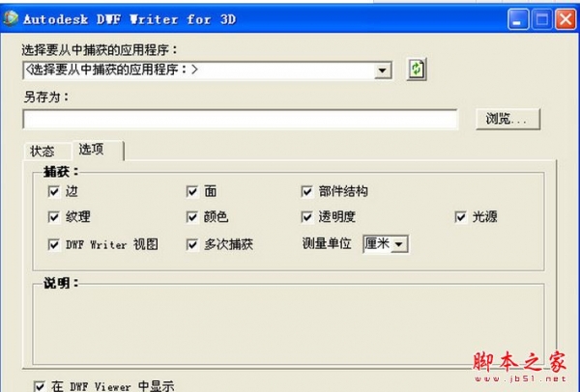Toggle 在 DWF Viewer 中显示 checkbox
This screenshot has width=580, height=392.
(40, 386)
